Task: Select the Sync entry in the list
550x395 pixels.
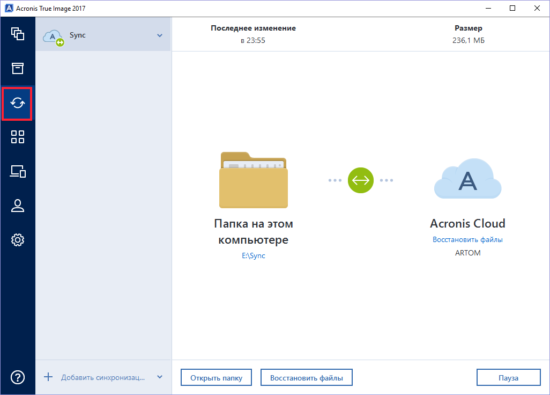Action: pos(103,35)
